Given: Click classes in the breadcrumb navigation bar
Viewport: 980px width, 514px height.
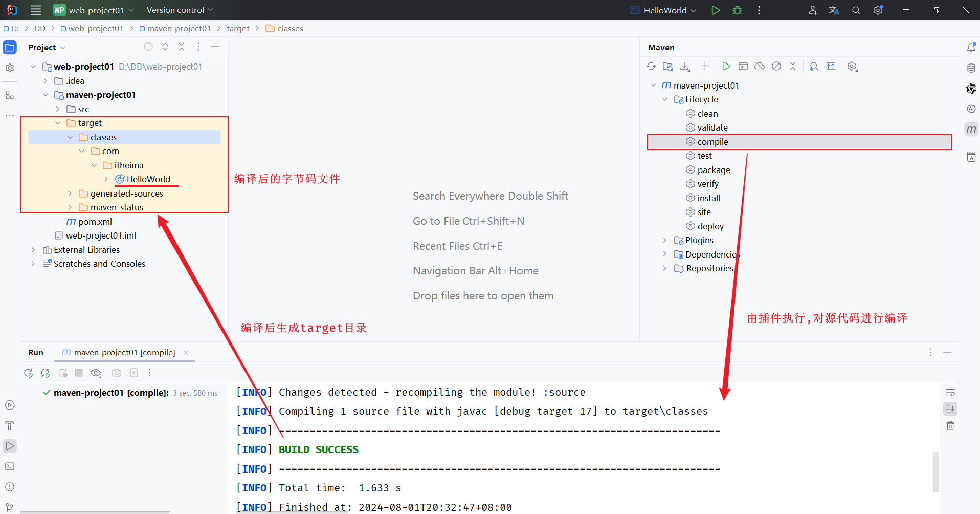Looking at the screenshot, I should [289, 28].
